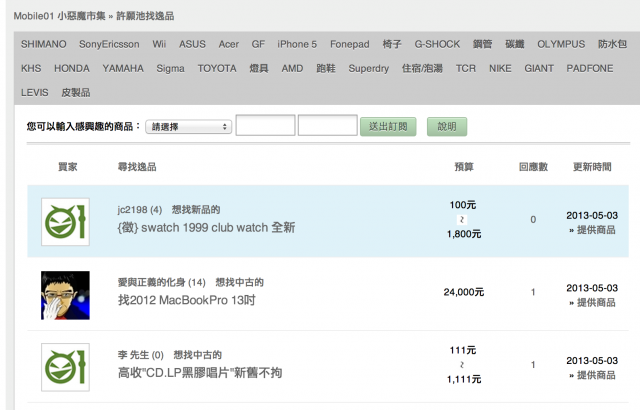Select the PADFONE keyword tag
This screenshot has width=640, height=410.
590,68
